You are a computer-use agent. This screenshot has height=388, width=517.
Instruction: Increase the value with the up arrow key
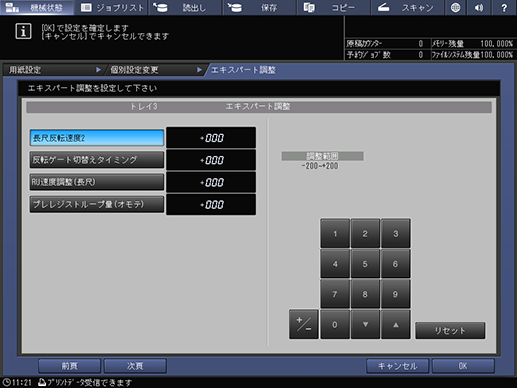pos(395,324)
